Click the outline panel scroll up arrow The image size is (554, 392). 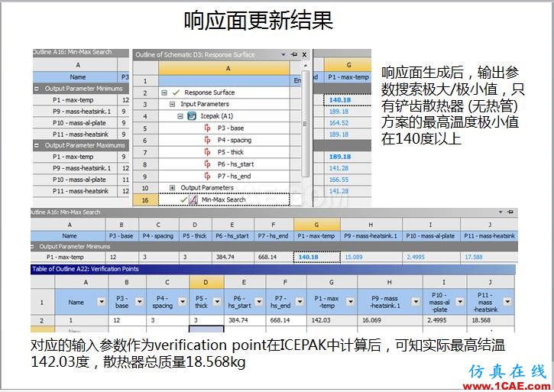(306, 66)
